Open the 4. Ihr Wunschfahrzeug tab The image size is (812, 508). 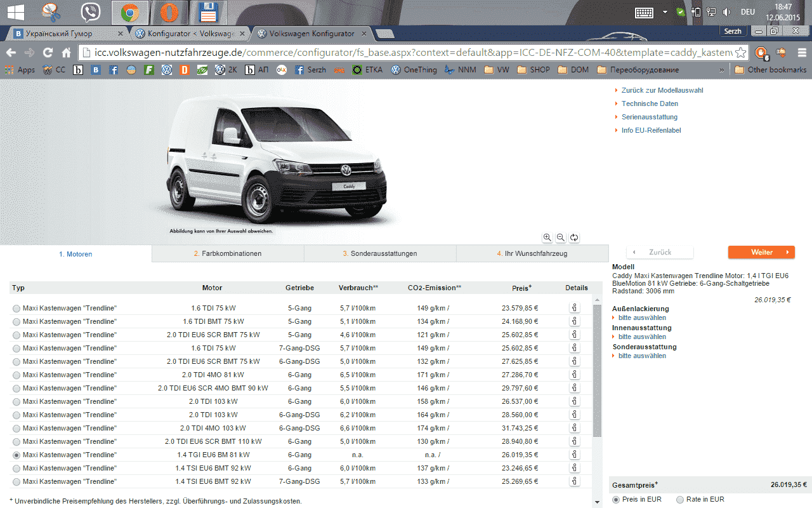(x=532, y=253)
